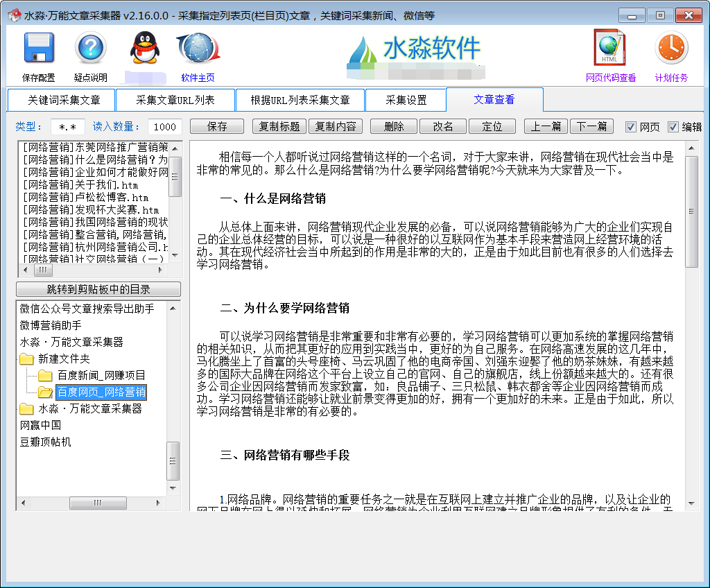Click the 改名 button
This screenshot has height=588, width=710.
pyautogui.click(x=443, y=126)
